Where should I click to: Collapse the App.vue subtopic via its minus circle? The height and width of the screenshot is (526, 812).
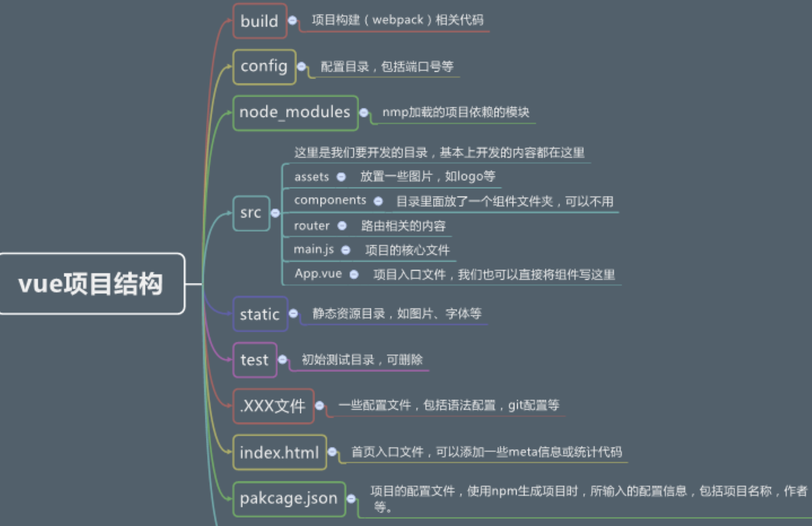point(354,274)
